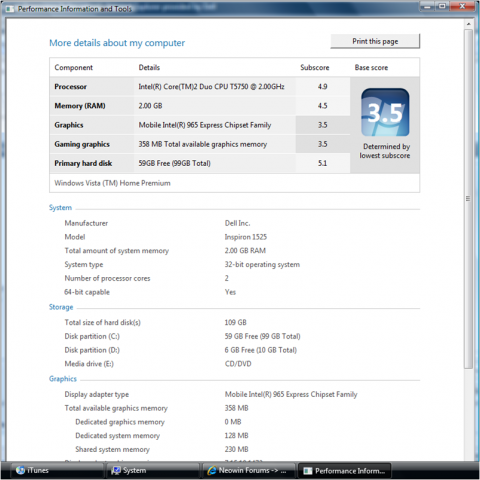Click the Processor subscore 4.9

[x=322, y=87]
